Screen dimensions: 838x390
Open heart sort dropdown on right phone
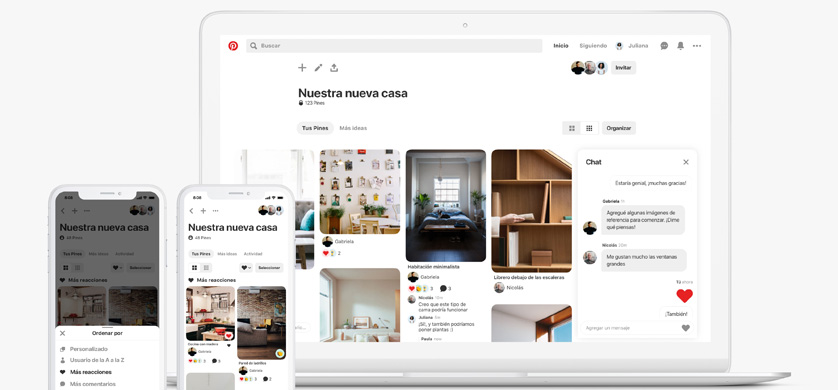[x=246, y=268]
